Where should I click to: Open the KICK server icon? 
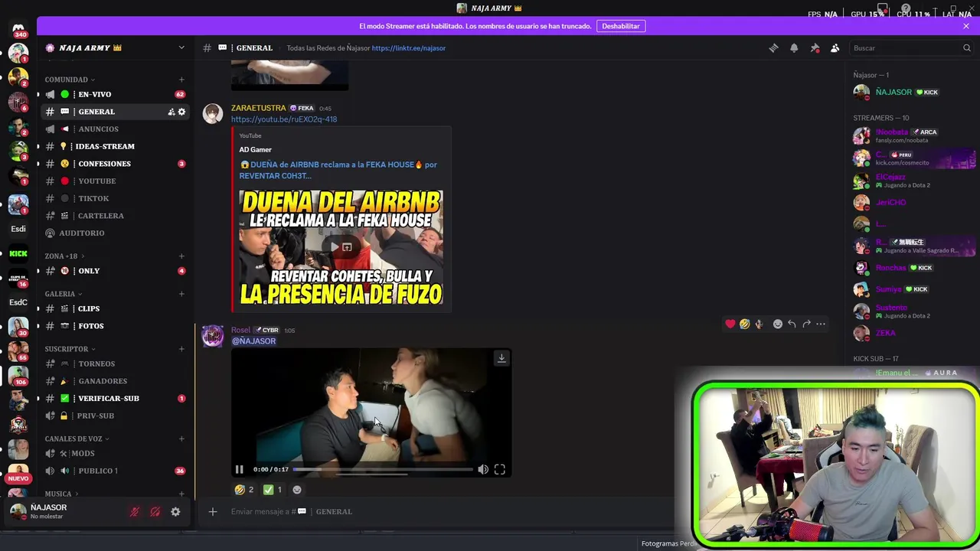[x=18, y=253]
